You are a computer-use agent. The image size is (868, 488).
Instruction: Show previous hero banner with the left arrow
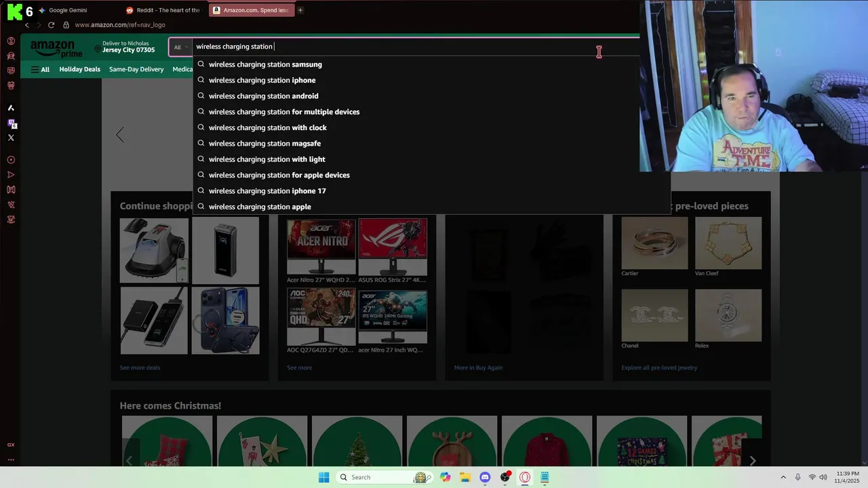(120, 135)
